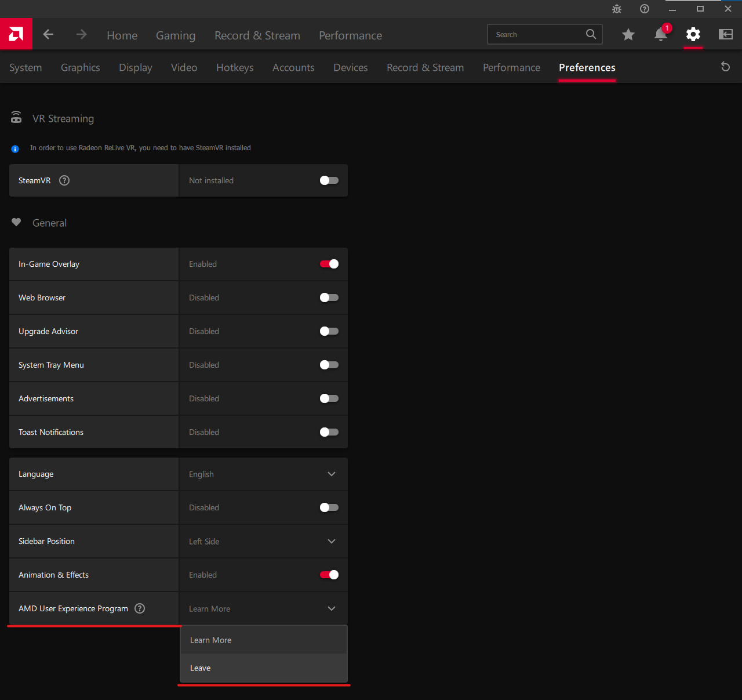742x700 pixels.
Task: Collapse the AMD User Experience Program dropdown
Action: [264, 608]
